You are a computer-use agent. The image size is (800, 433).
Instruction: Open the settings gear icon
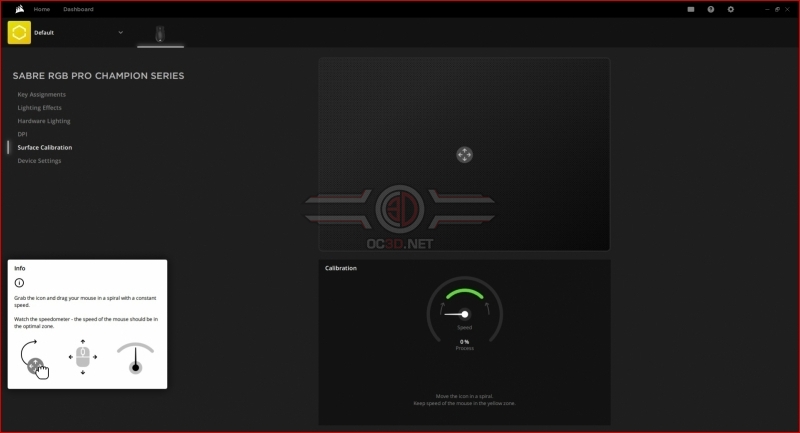pos(731,9)
